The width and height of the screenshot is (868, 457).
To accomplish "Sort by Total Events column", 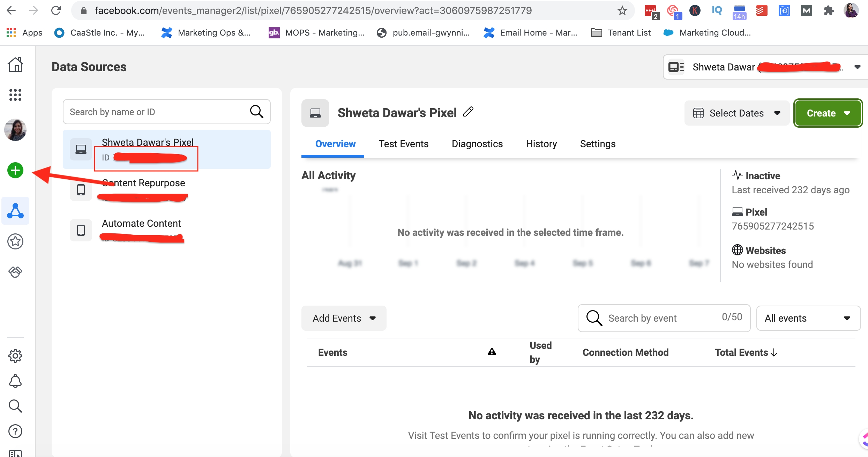I will [746, 352].
